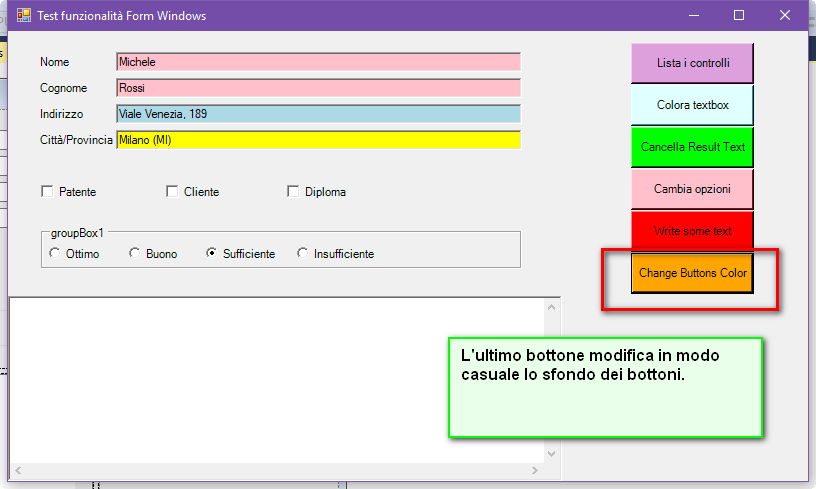Viewport: 816px width, 489px height.
Task: Click the results box scroll up arrow
Action: tap(550, 306)
